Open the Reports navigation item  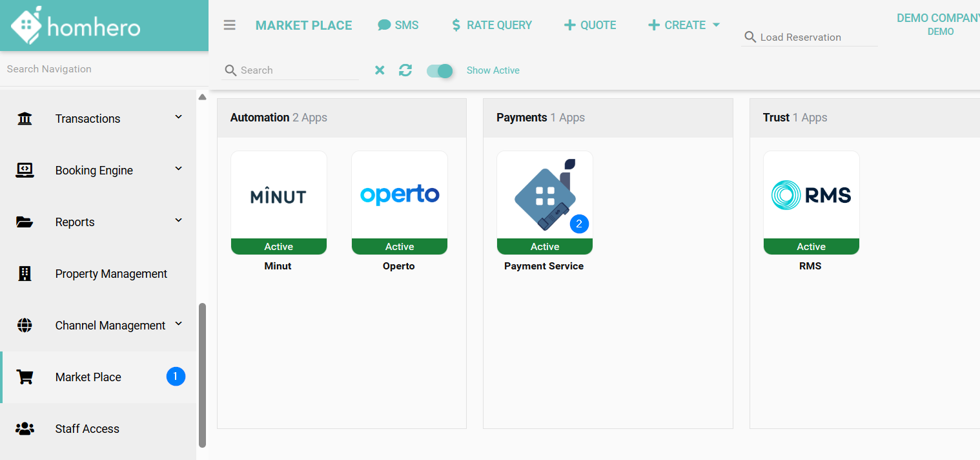[75, 222]
